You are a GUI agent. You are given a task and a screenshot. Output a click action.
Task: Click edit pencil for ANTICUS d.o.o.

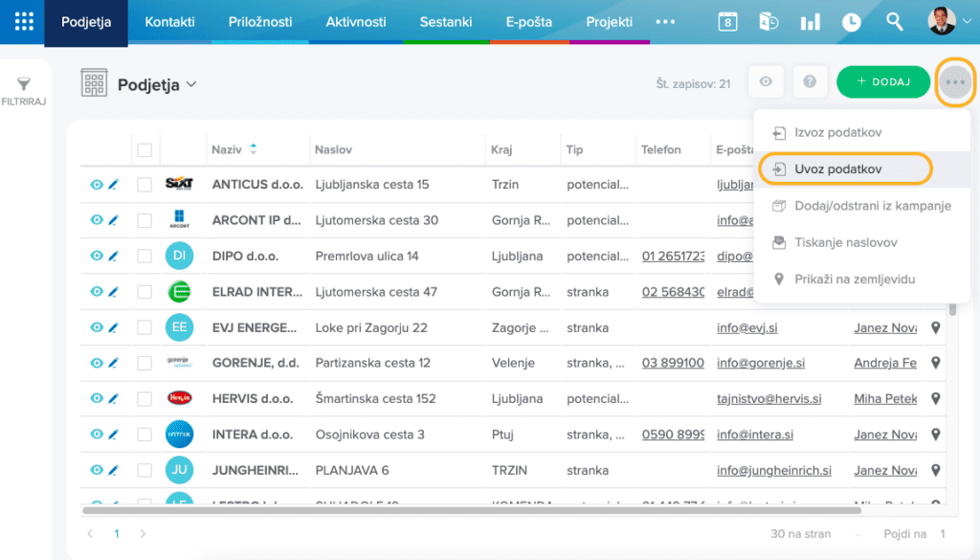pyautogui.click(x=113, y=185)
